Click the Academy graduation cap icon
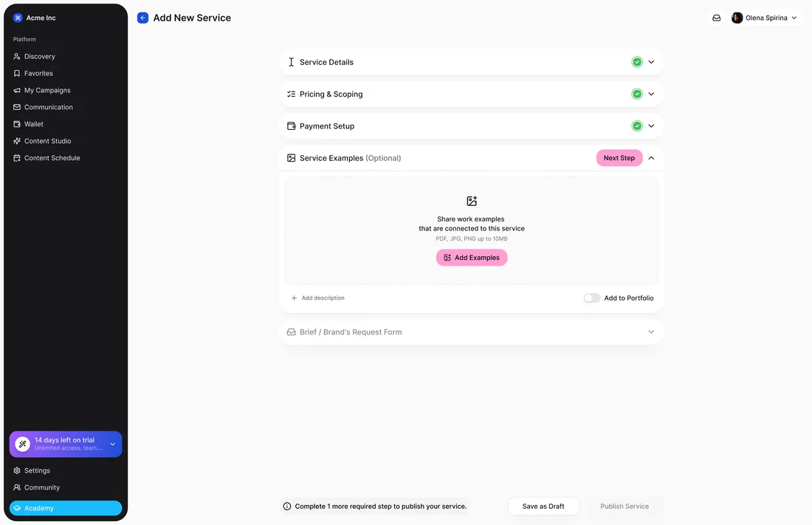The width and height of the screenshot is (812, 525). pos(17,508)
